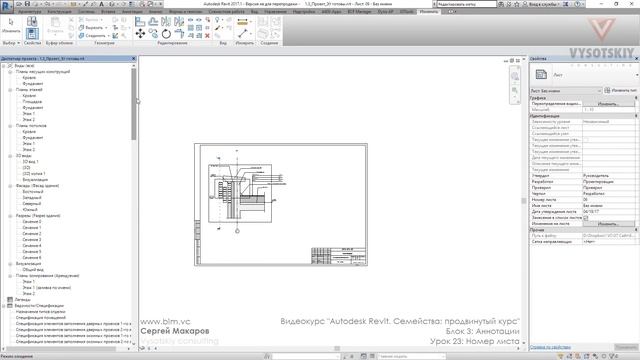This screenshot has width=640, height=360.
Task: Click the Help question mark icon in title bar
Action: [577, 4]
